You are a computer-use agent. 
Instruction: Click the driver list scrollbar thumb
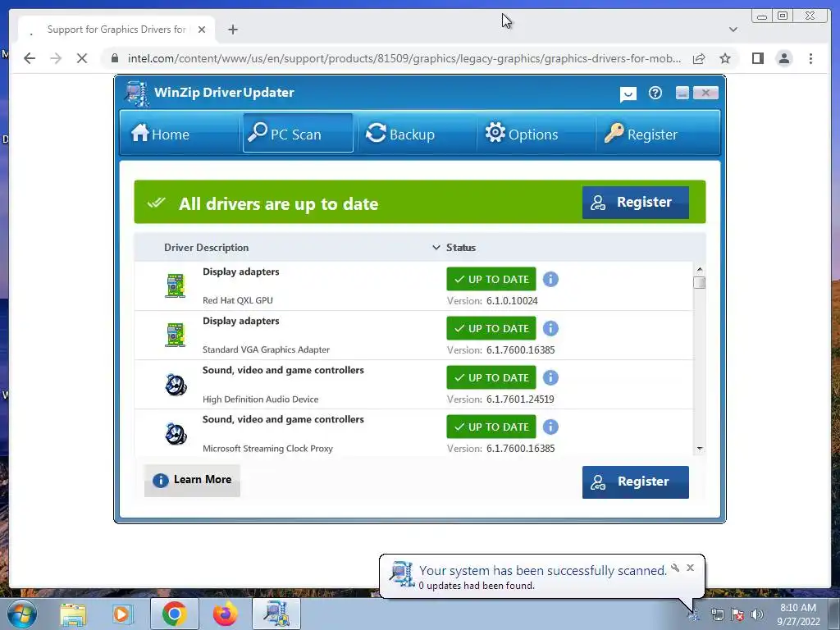click(x=699, y=282)
